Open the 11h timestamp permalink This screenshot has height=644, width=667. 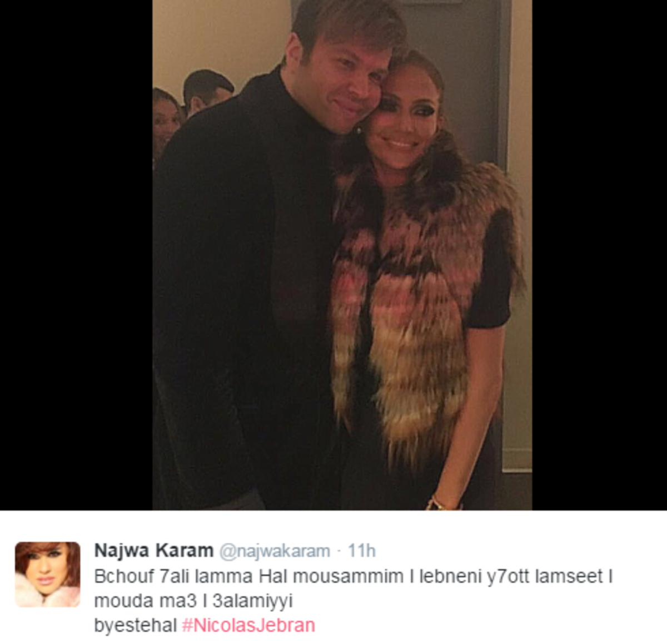(361, 551)
